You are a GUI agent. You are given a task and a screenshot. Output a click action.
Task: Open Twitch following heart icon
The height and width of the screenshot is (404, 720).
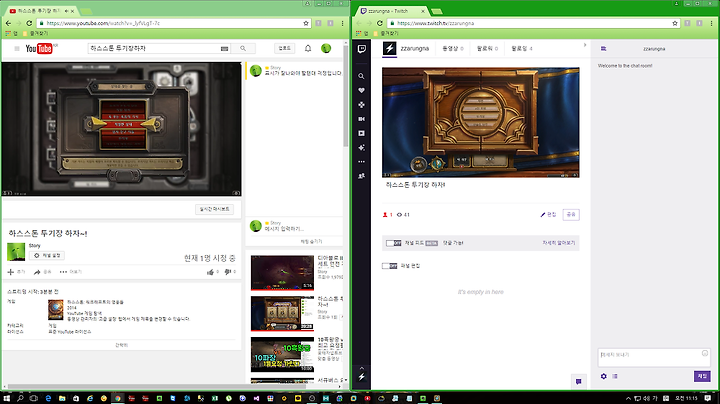361,90
